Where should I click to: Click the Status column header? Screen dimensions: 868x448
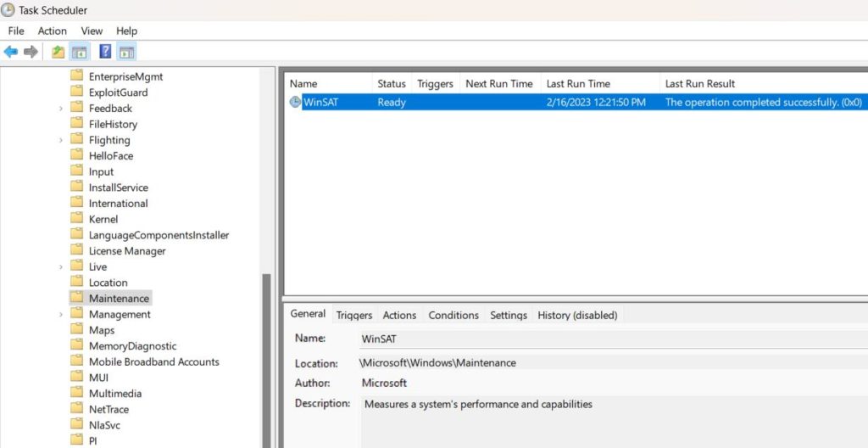[392, 84]
